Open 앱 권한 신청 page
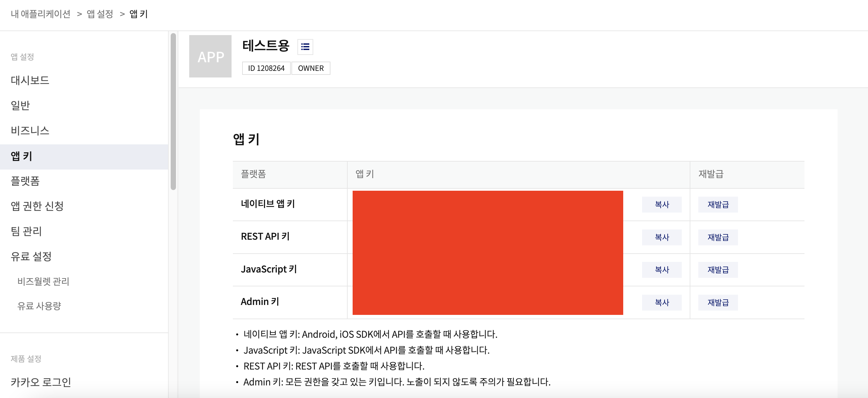 (x=37, y=206)
